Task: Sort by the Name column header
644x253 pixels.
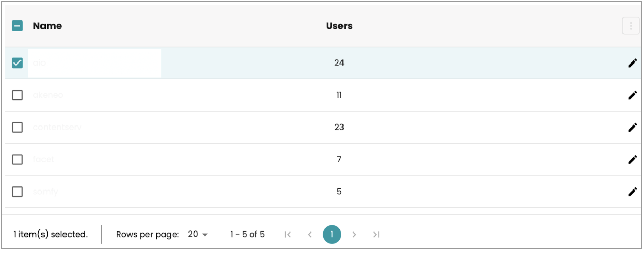Action: 48,26
